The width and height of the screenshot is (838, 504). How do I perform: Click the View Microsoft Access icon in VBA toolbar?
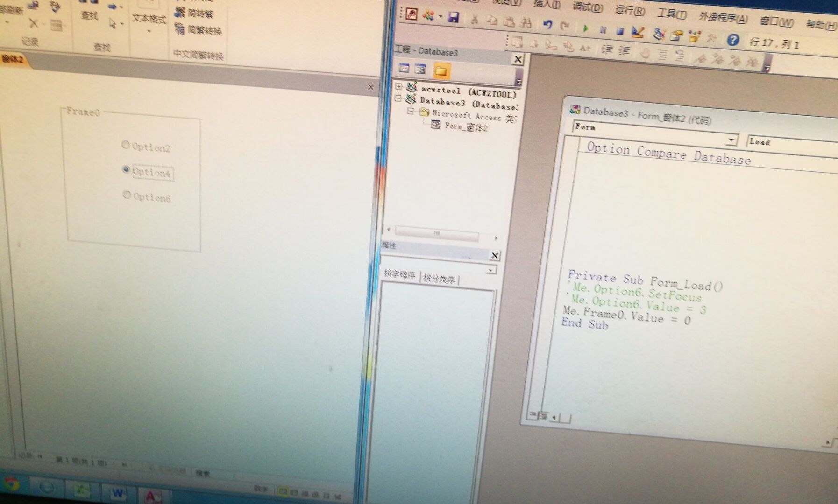412,14
